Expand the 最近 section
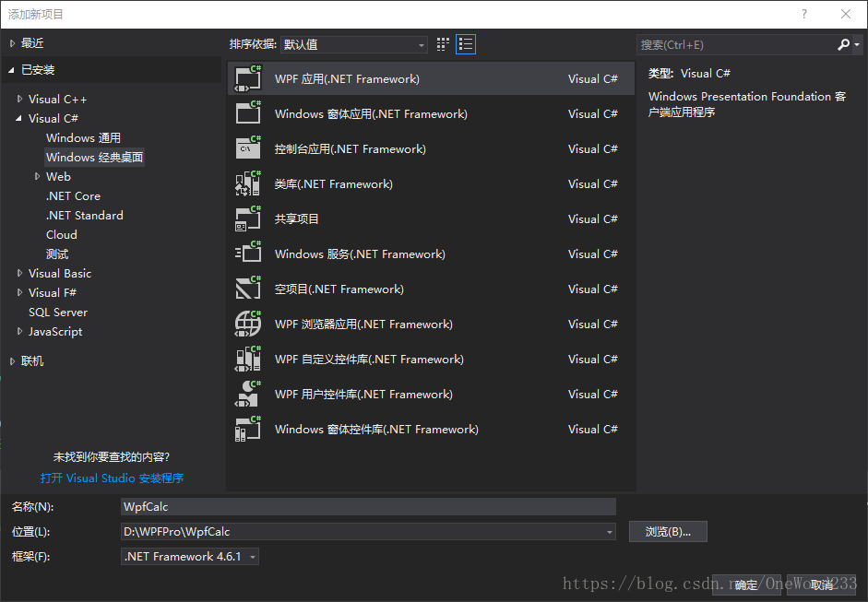The width and height of the screenshot is (868, 602). click(x=12, y=43)
